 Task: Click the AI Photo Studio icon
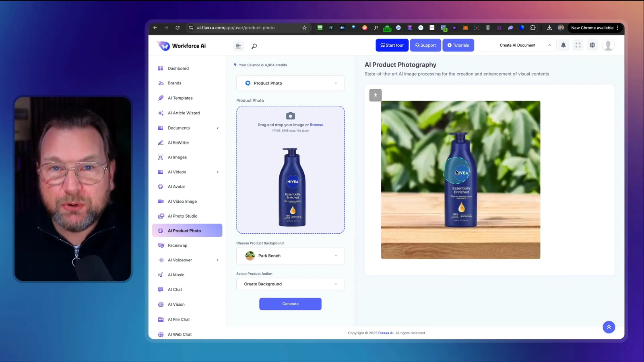pyautogui.click(x=161, y=216)
